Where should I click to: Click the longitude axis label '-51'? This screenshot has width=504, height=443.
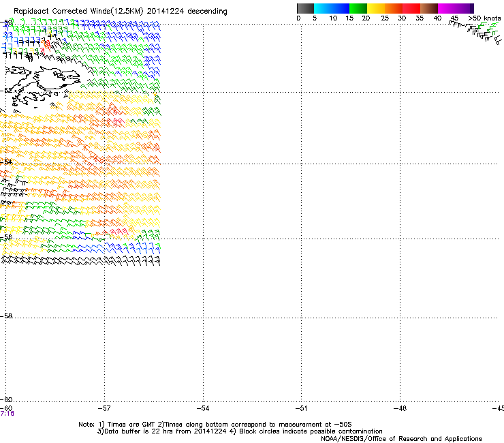coord(301,408)
